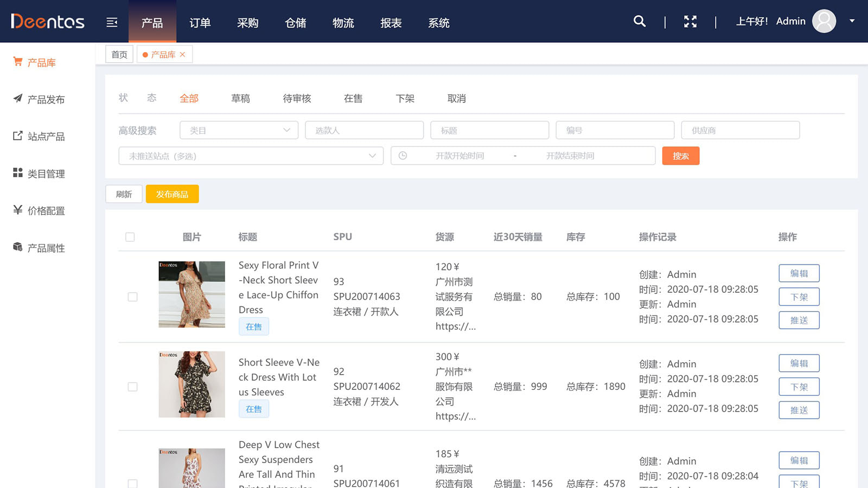868x488 pixels.
Task: Open 价格配置 in the sidebar
Action: 39,210
